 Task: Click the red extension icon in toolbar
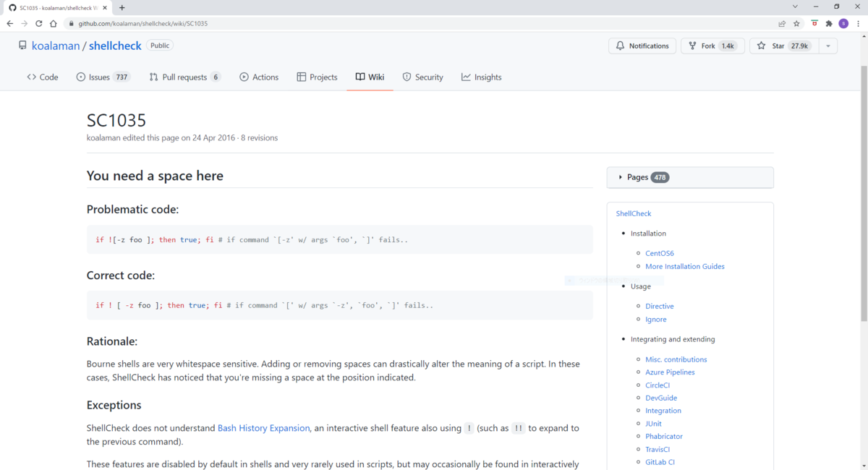814,23
